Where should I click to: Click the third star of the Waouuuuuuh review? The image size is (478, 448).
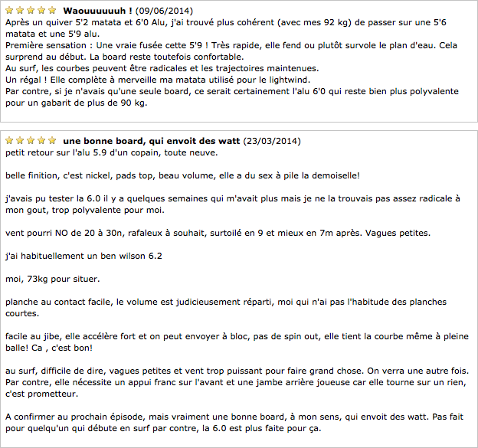point(31,11)
